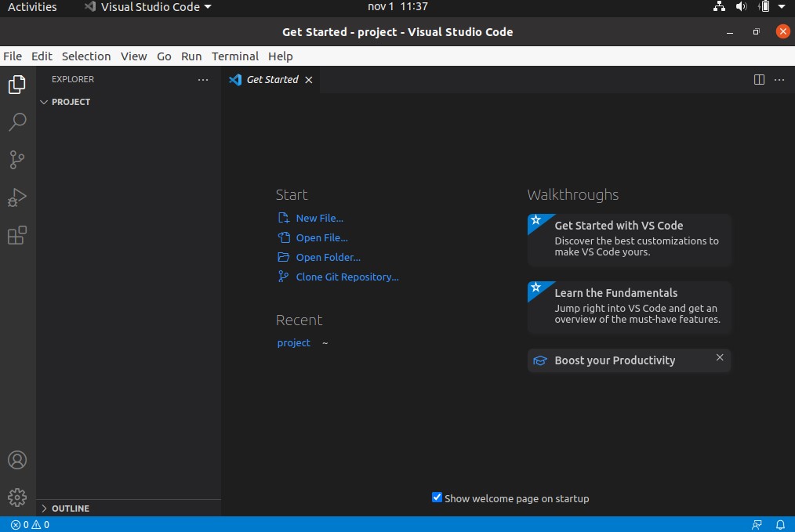Click the volume speaker icon
795x532 pixels.
[x=741, y=6]
